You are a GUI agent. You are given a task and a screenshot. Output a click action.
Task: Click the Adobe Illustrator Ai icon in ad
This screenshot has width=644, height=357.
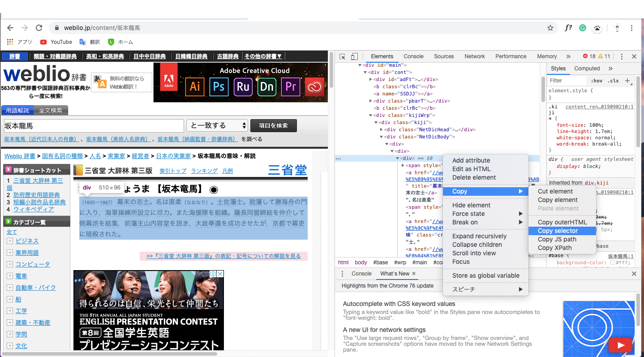[x=195, y=86]
